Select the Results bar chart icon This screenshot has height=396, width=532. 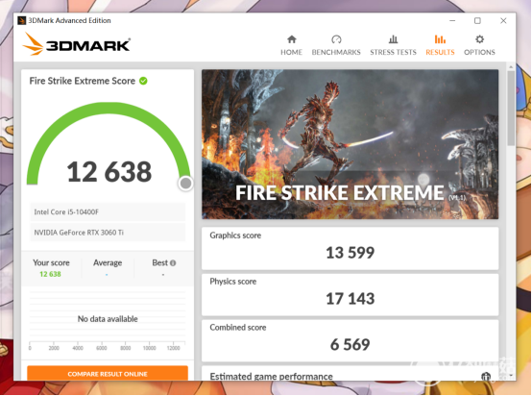pyautogui.click(x=440, y=39)
